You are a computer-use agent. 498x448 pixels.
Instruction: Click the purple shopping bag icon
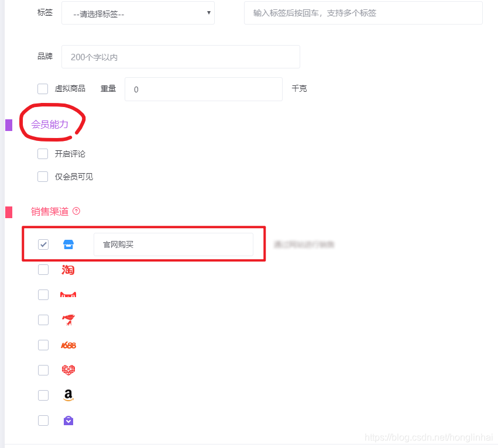[x=68, y=421]
